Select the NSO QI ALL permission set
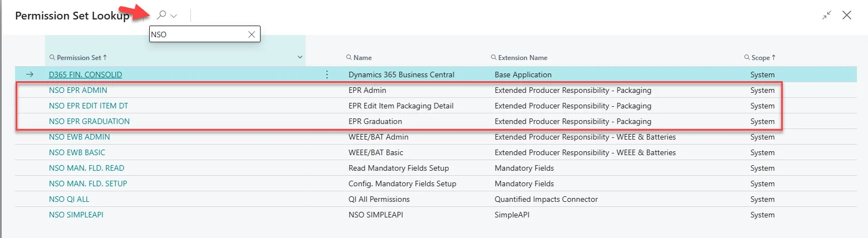Image resolution: width=868 pixels, height=238 pixels. point(69,199)
